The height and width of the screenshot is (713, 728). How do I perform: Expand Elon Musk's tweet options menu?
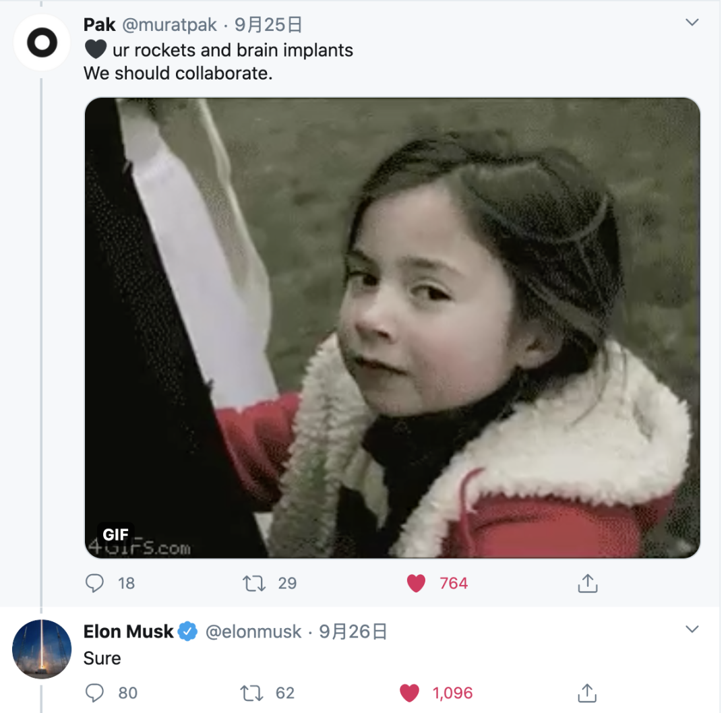692,629
